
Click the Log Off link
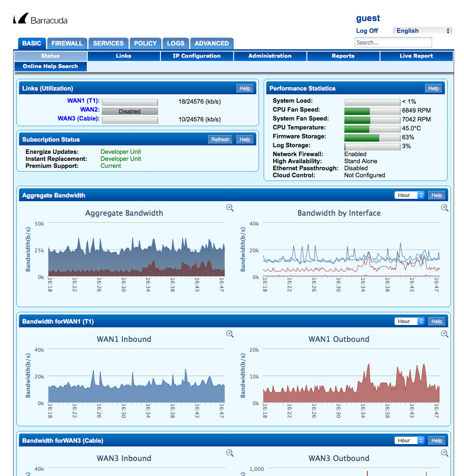pos(367,30)
